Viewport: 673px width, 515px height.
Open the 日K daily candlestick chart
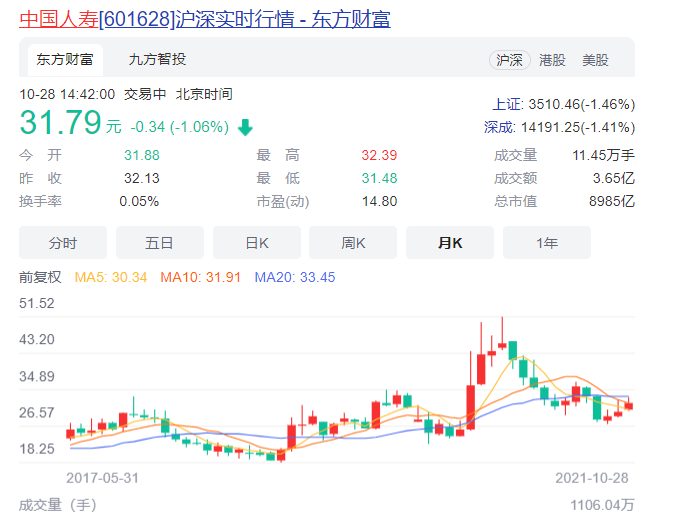pyautogui.click(x=257, y=243)
